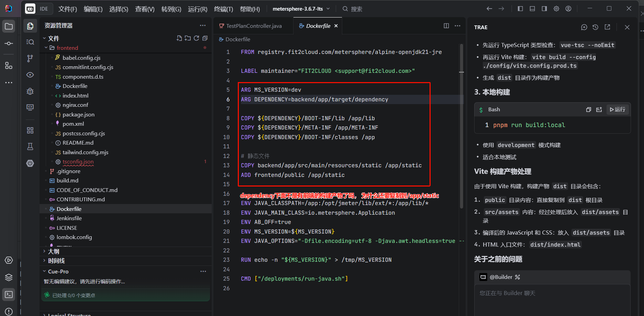
Task: Click the new file icon in explorer
Action: coord(179,38)
